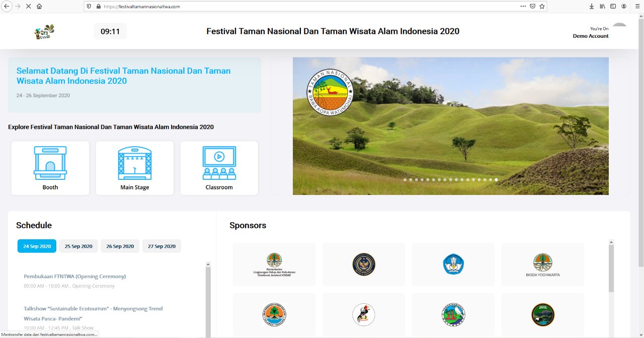
Task: Open the Main Stage area
Action: click(135, 167)
